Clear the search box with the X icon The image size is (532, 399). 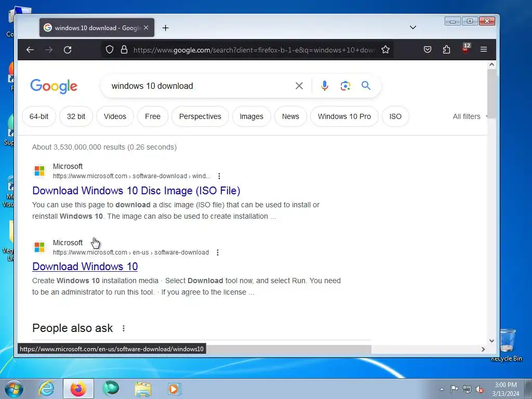(x=299, y=86)
